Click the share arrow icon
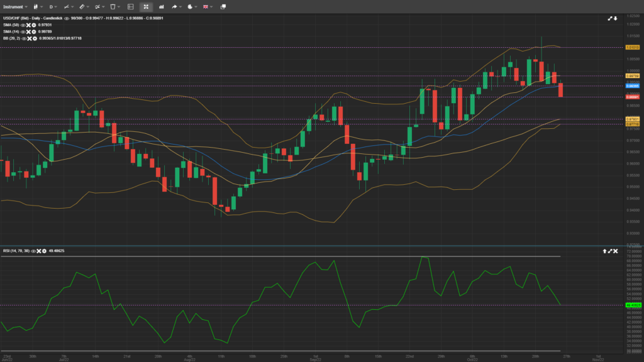This screenshot has width=644, height=362. pyautogui.click(x=174, y=7)
